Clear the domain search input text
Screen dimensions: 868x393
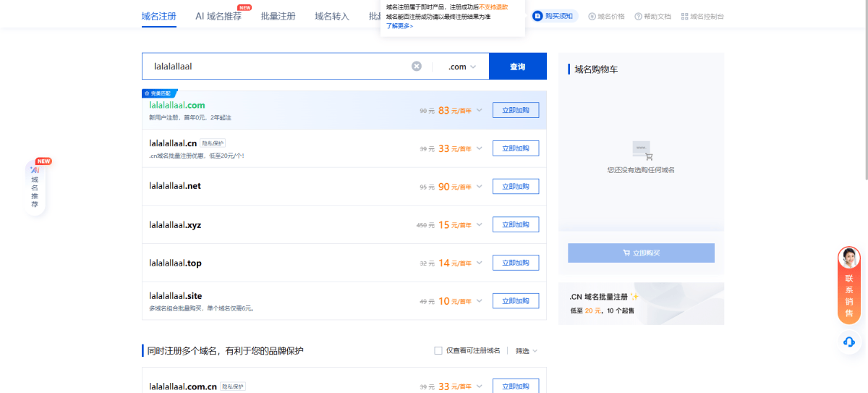tap(417, 67)
